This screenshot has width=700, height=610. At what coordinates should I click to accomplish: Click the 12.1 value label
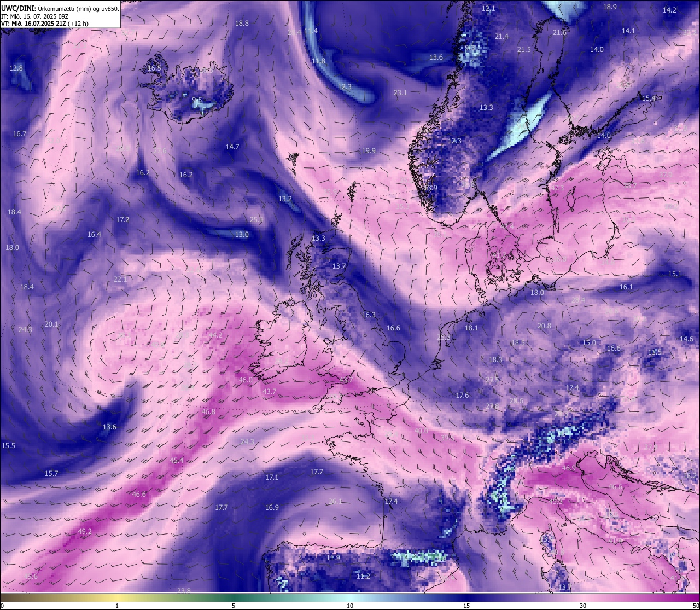pos(488,9)
